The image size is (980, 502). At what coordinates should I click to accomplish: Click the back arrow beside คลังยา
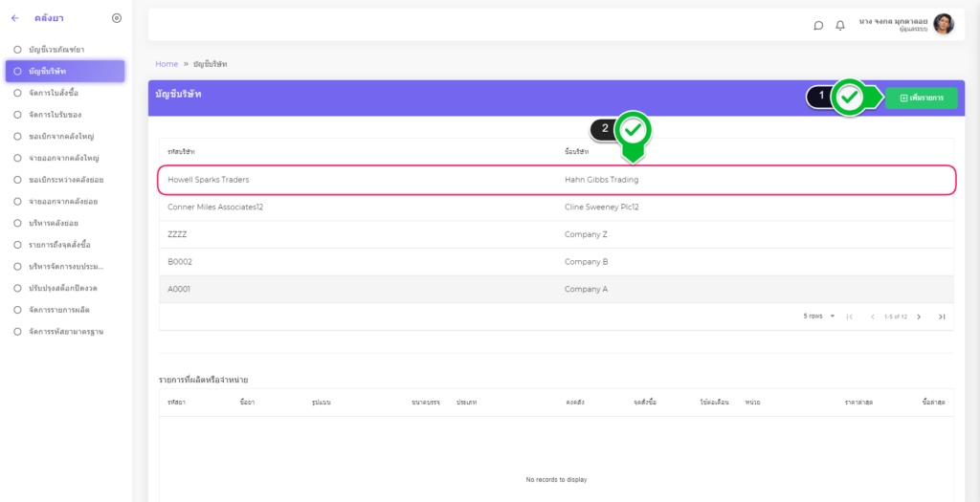[14, 18]
